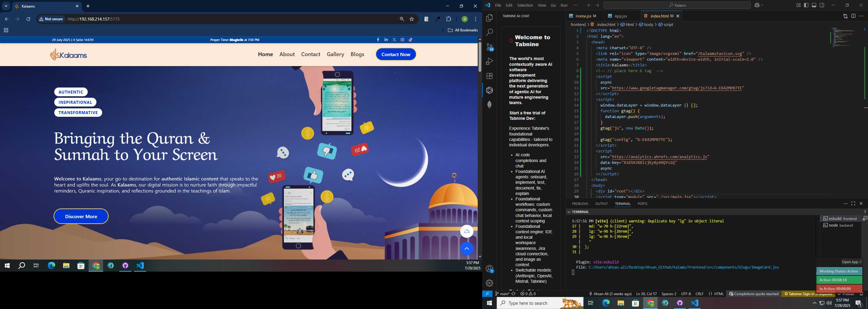Change encoding via UTF-8 in status bar

point(686,294)
